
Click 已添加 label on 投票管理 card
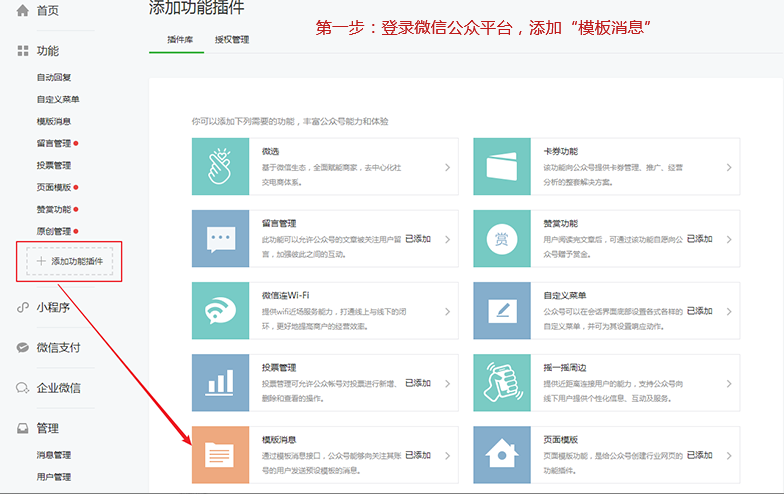point(418,383)
